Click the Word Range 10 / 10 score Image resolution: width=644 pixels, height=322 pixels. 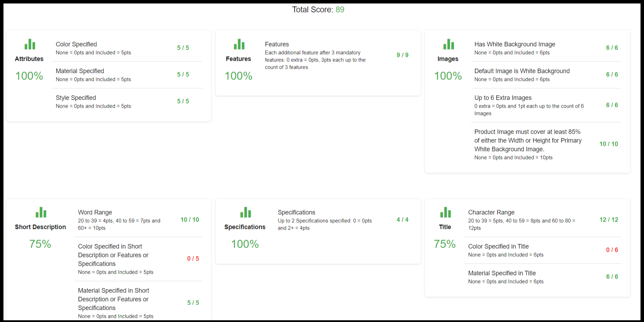point(190,220)
